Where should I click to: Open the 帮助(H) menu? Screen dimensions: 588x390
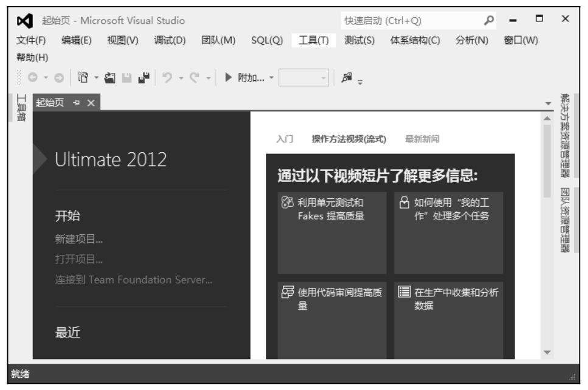click(x=32, y=57)
